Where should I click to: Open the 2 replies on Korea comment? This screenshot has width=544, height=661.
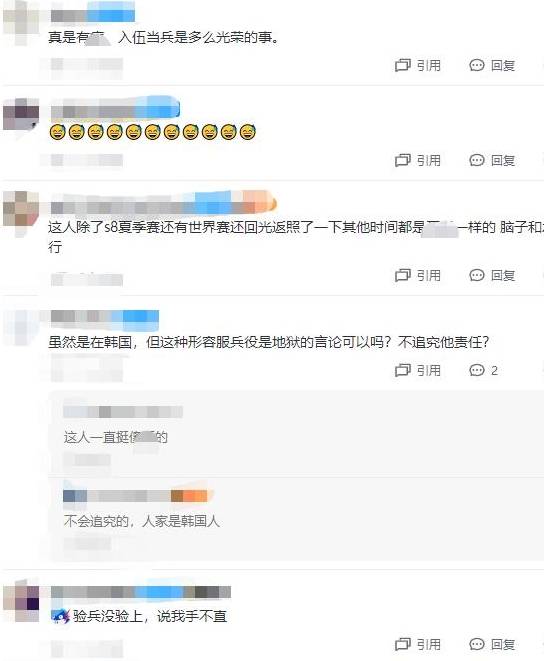point(484,370)
